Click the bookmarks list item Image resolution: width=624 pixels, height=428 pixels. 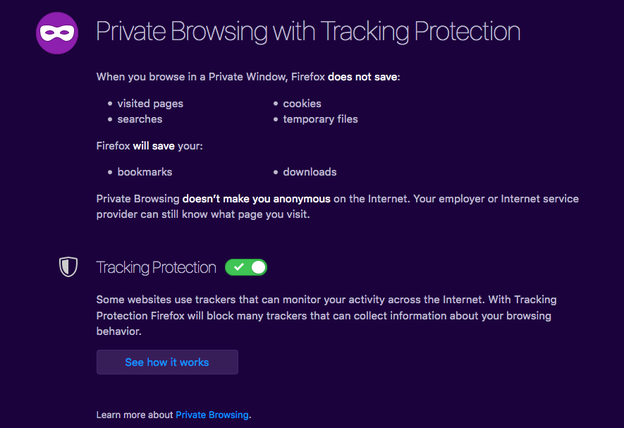tap(145, 172)
